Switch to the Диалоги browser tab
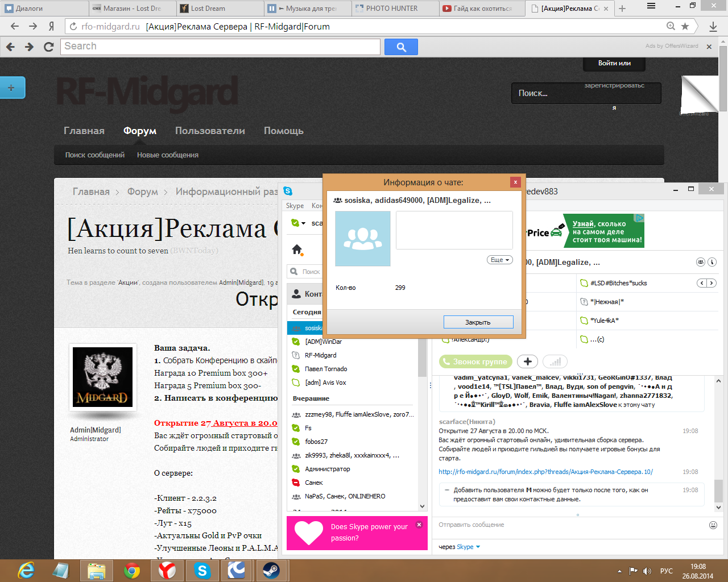The height and width of the screenshot is (582, 728). (x=44, y=9)
